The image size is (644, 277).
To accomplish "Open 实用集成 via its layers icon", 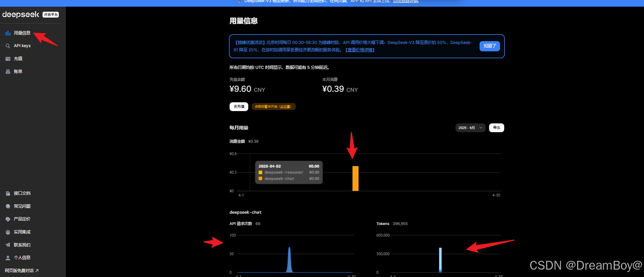I will [x=8, y=232].
